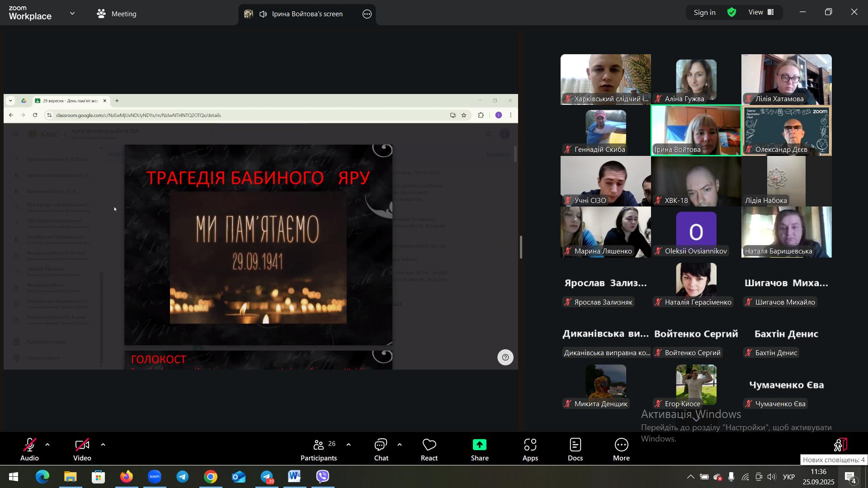This screenshot has width=868, height=488.
Task: Open Telegram from taskbar
Action: pos(183,477)
